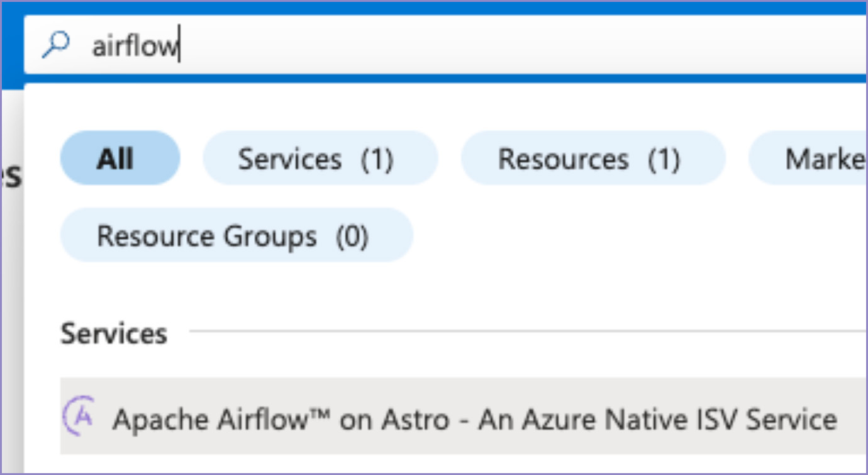
Task: Click the "(1)" count on Services pill
Action: [377, 159]
